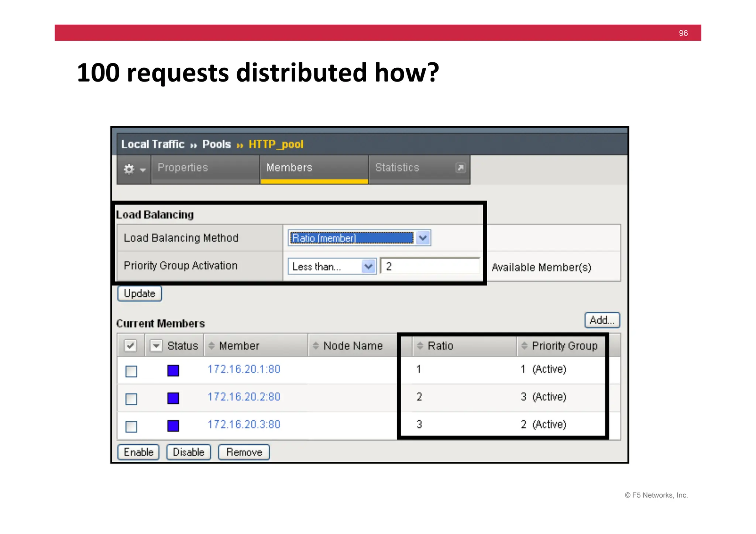Expand the Status column filter dropdown
The image size is (756, 534).
click(156, 346)
